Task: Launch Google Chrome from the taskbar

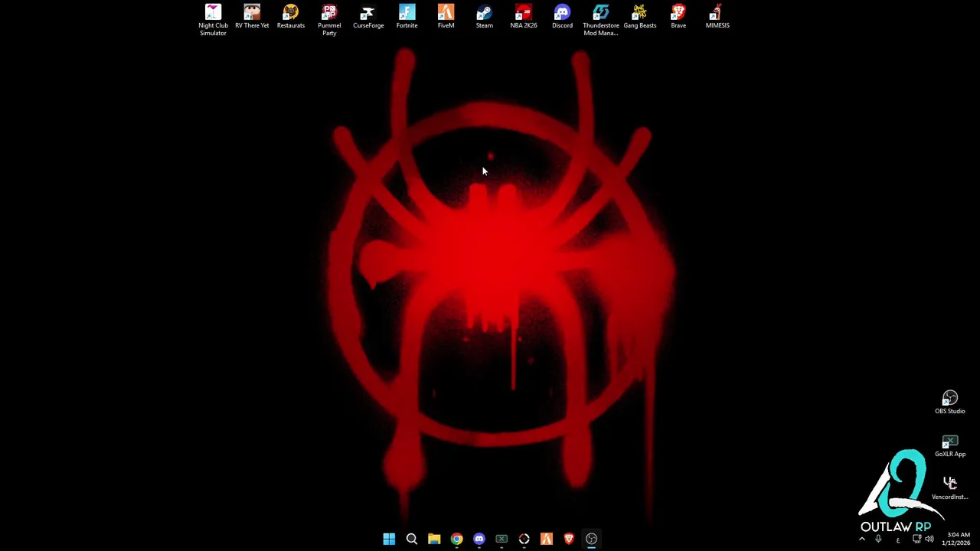Action: pyautogui.click(x=456, y=539)
